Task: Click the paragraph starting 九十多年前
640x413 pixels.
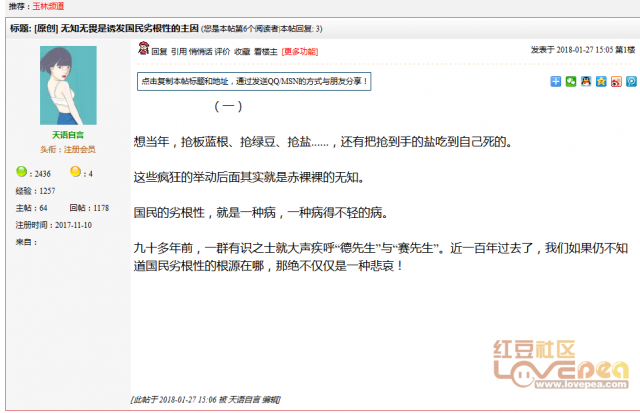Action: (381, 257)
